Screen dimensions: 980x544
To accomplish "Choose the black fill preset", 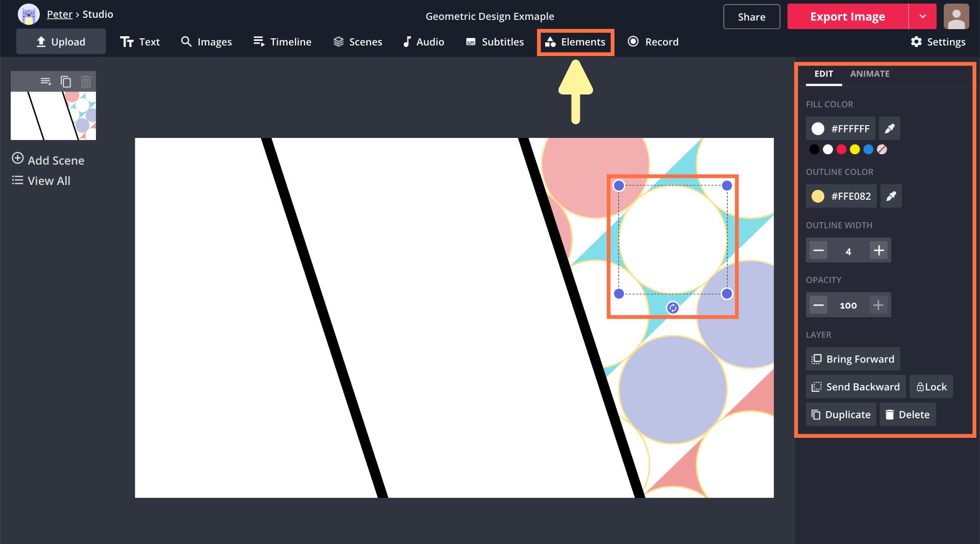I will (814, 150).
